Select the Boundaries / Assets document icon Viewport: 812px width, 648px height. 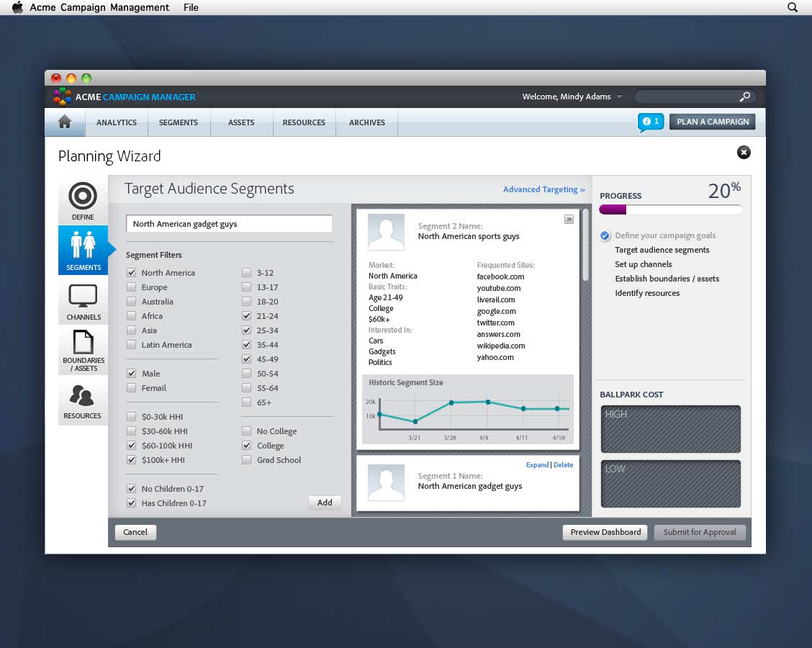coord(83,350)
